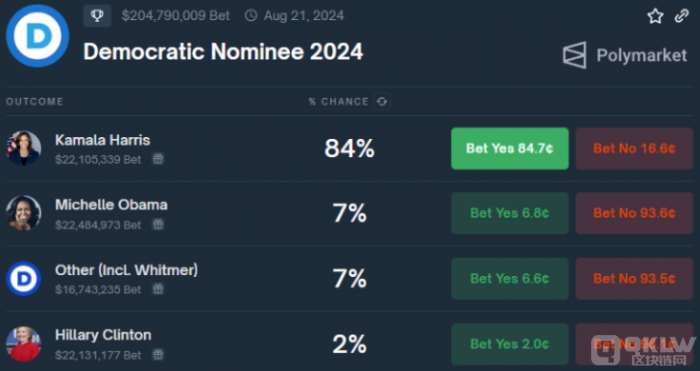
Task: Select Bet Yes 2.0¢ for Hillary Clinton
Action: coord(510,344)
